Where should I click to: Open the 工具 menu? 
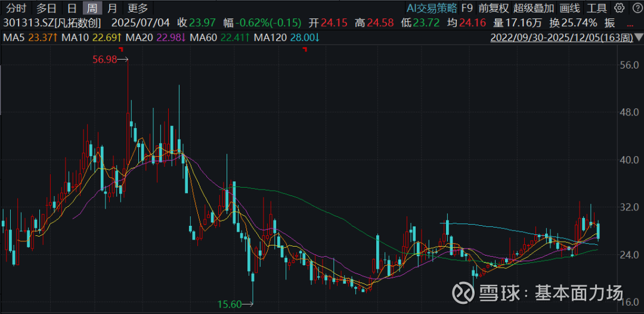pyautogui.click(x=597, y=8)
